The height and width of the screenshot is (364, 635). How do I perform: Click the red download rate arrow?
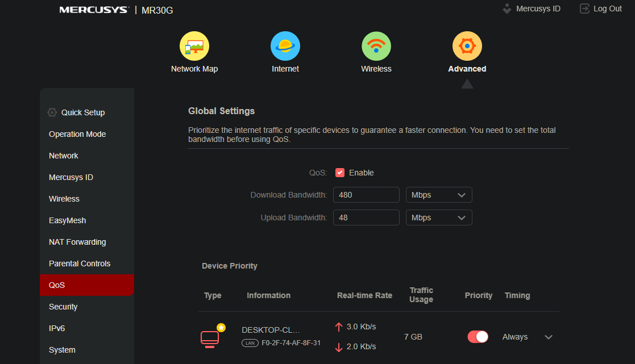tap(339, 347)
